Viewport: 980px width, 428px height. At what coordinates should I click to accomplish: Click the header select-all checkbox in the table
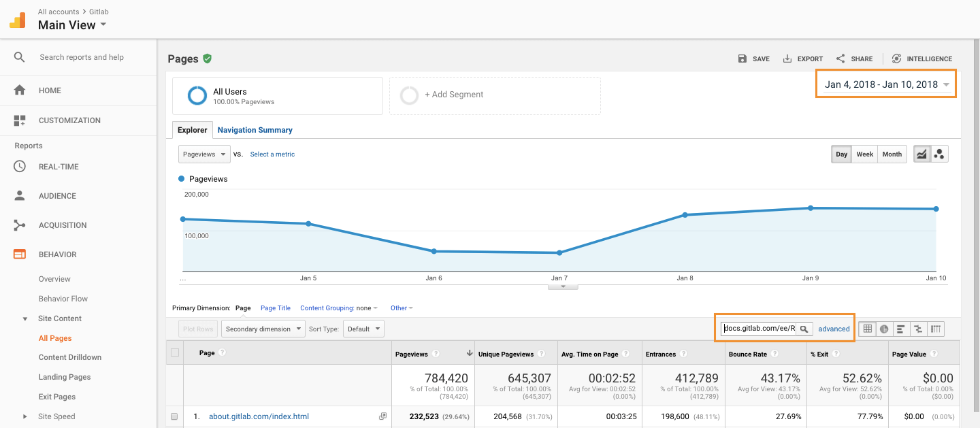coord(175,353)
